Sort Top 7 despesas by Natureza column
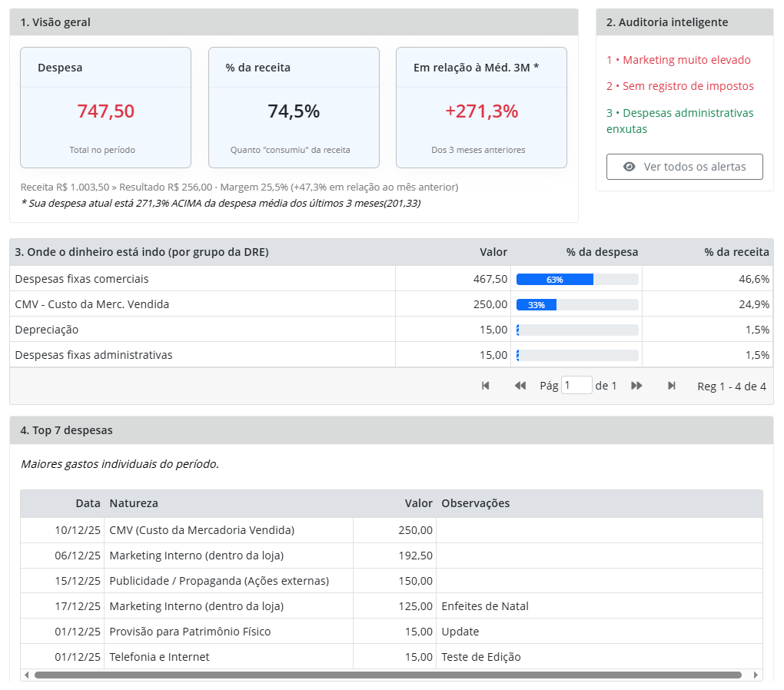 click(x=134, y=503)
